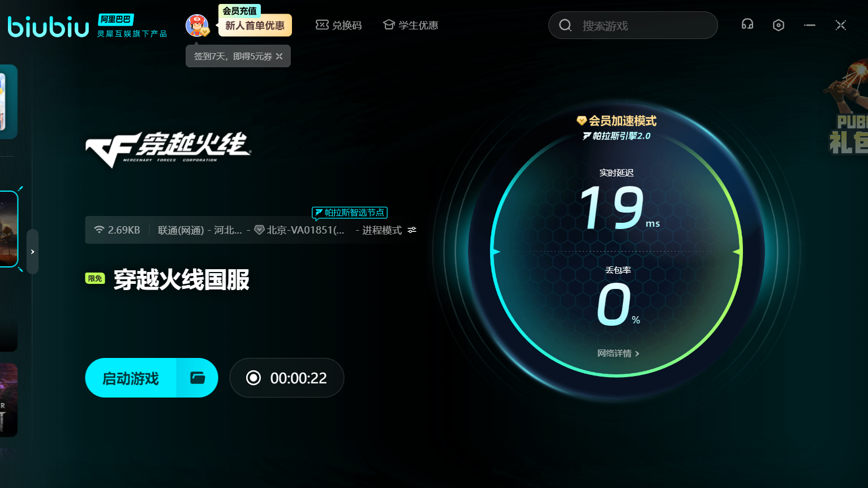Dismiss the 签到7天 coupon tooltip
The height and width of the screenshot is (488, 868).
pyautogui.click(x=280, y=56)
